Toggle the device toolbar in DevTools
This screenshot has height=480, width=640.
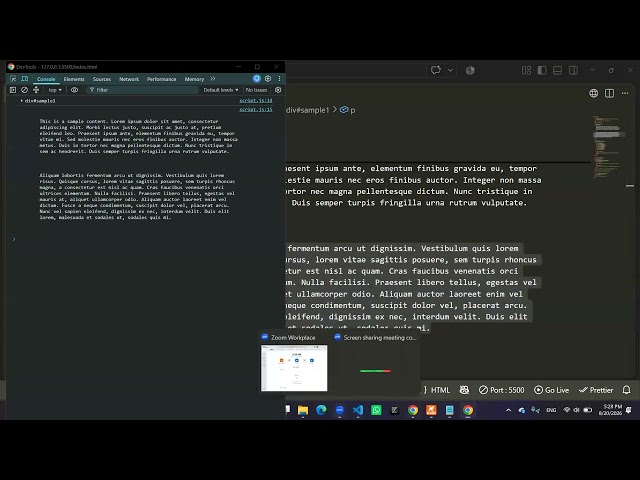coord(24,79)
